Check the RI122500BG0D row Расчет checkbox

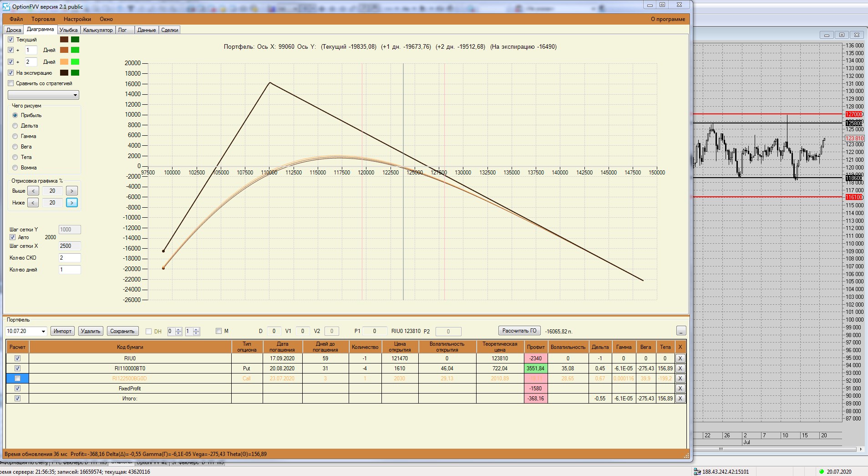pyautogui.click(x=17, y=379)
